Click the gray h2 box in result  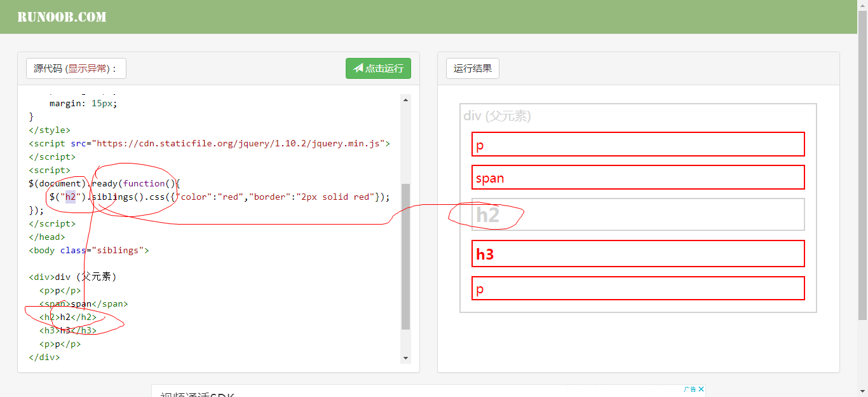pyautogui.click(x=638, y=214)
